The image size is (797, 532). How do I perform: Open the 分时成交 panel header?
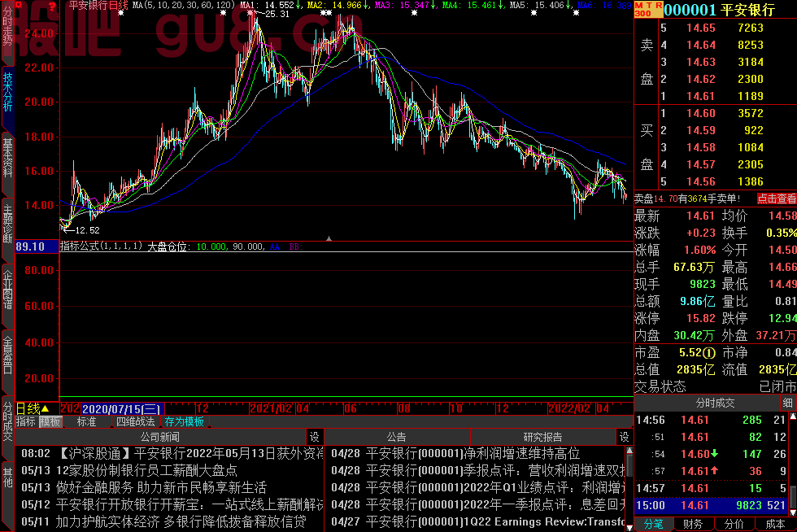[x=715, y=403]
